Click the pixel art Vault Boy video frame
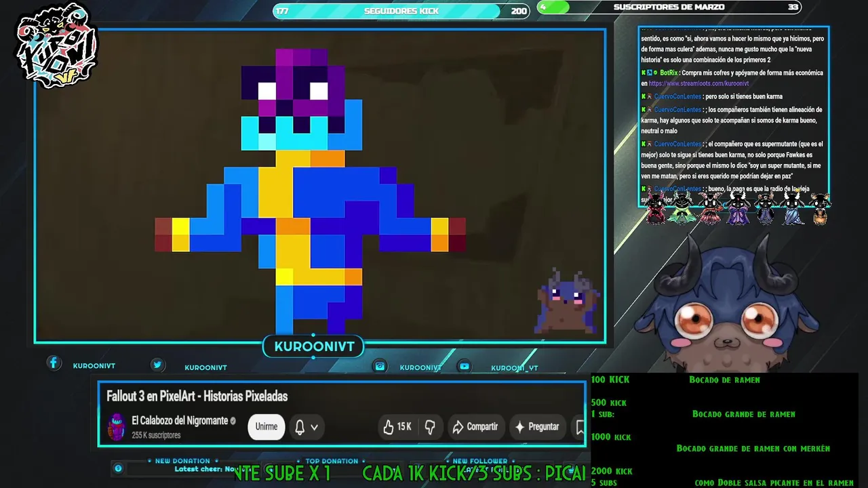Screen dimensions: 868x488 (320, 186)
